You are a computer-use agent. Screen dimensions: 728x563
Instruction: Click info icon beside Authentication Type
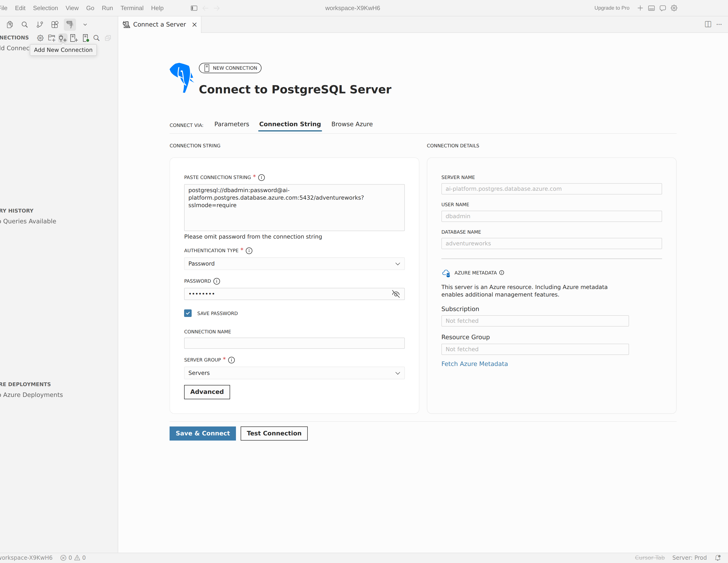point(249,251)
